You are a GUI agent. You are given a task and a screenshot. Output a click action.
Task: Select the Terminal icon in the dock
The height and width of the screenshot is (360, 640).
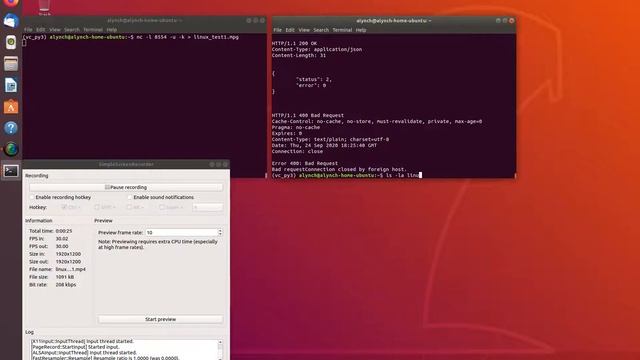11,171
